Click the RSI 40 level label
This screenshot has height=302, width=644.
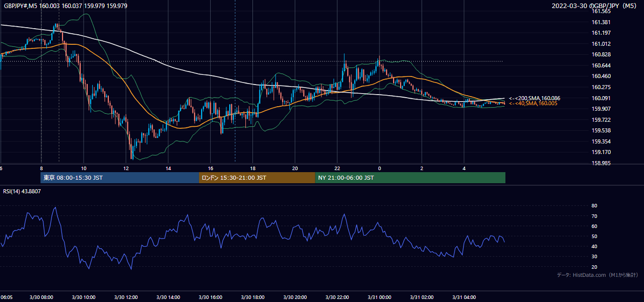click(594, 246)
